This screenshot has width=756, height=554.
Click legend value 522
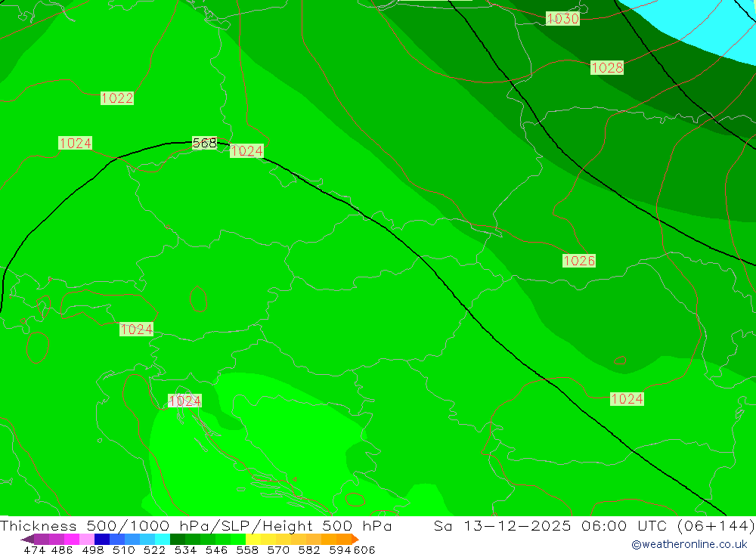click(155, 550)
